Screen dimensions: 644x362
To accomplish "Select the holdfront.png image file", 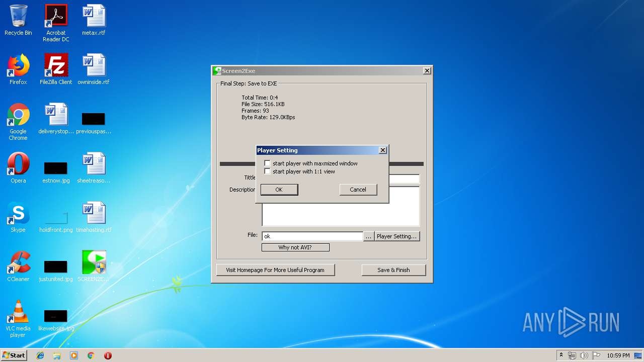I will [56, 221].
